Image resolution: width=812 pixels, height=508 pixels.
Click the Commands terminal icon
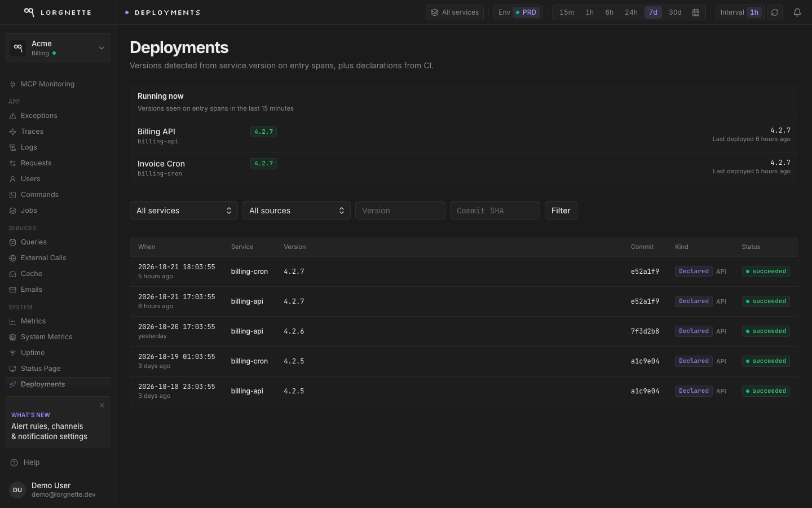pos(12,195)
